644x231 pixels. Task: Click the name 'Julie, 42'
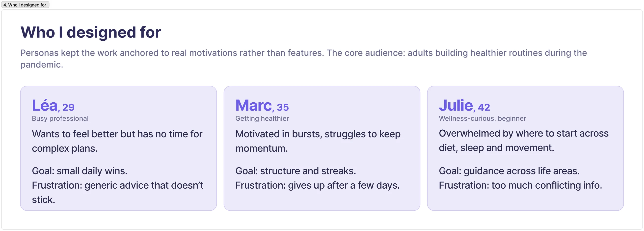click(x=464, y=105)
